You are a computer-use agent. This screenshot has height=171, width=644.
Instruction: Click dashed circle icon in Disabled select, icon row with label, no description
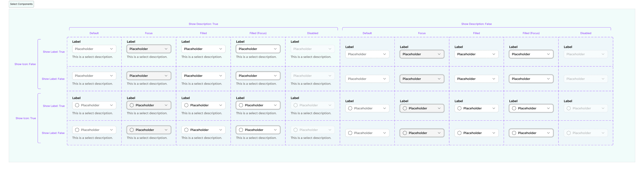(569, 108)
